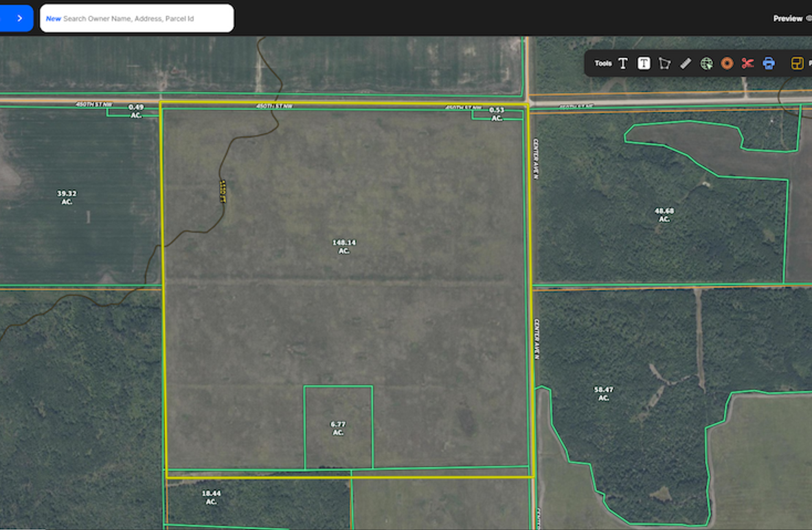Select the plain text label tool
The height and width of the screenshot is (530, 812).
[x=622, y=63]
